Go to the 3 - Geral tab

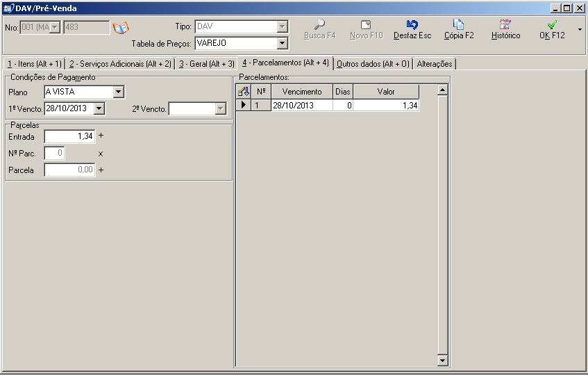tap(206, 64)
